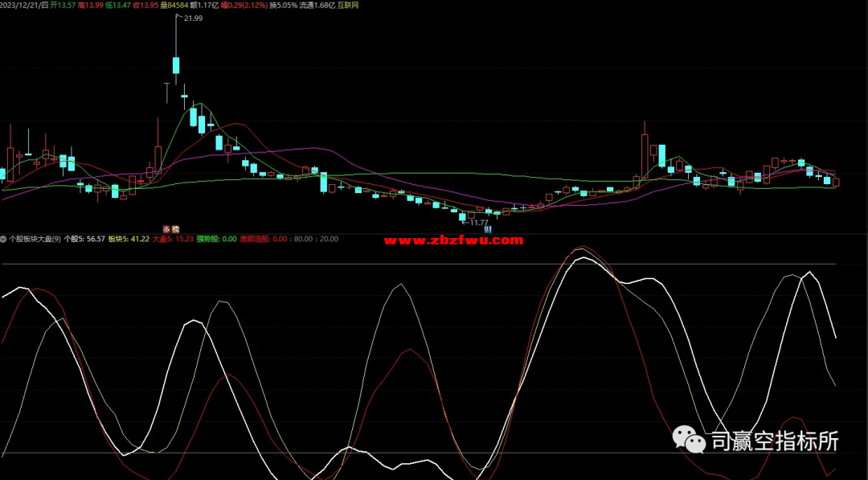This screenshot has width=868, height=480.
Task: Click the 涨 event marker under the candles
Action: pyautogui.click(x=166, y=229)
